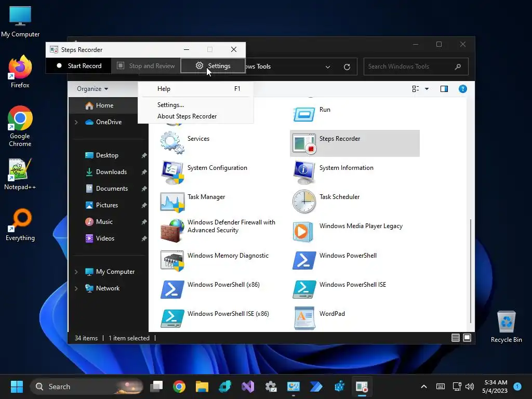Click the volume icon in system tray
The width and height of the screenshot is (532, 399).
[x=470, y=387]
